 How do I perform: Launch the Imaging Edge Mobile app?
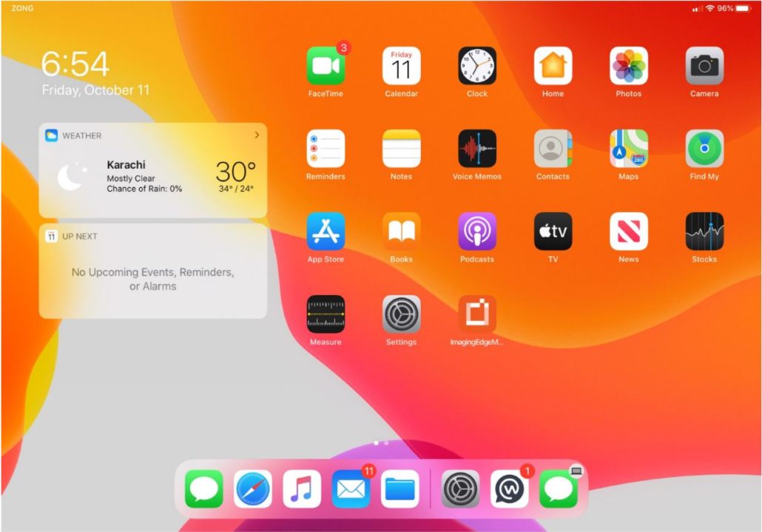click(477, 314)
